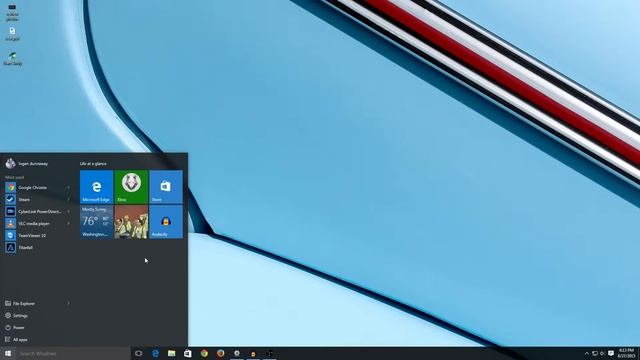Select the document icon on desktop
This screenshot has height=360, width=640.
[x=12, y=34]
